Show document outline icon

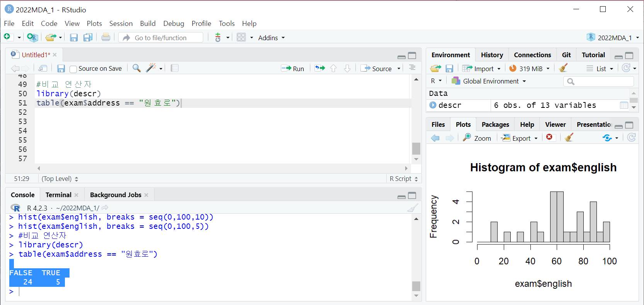[412, 68]
